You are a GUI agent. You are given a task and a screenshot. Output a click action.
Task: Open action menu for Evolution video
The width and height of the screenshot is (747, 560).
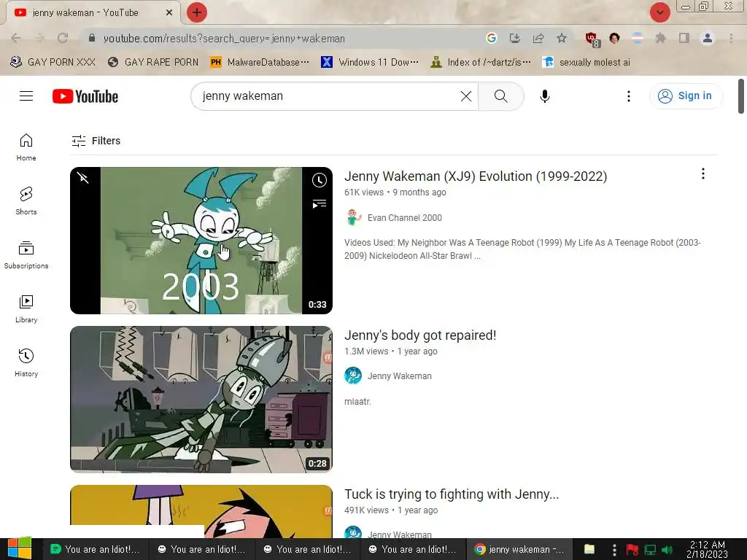pyautogui.click(x=703, y=174)
